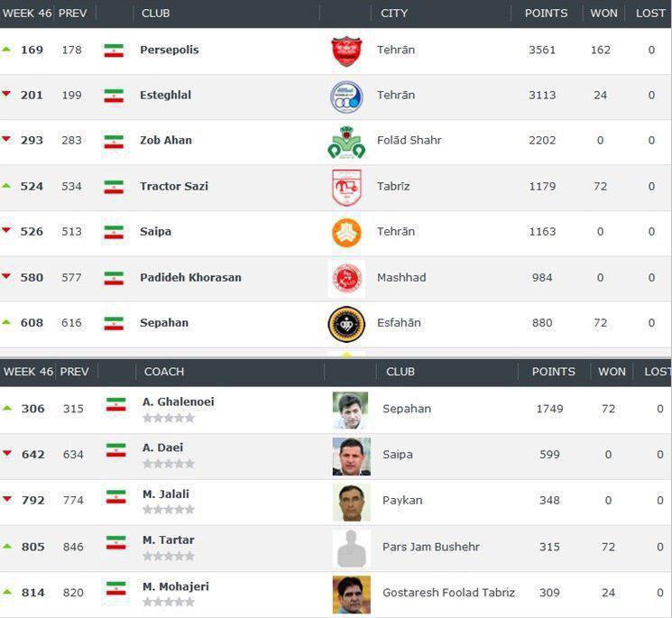Screen dimensions: 672x618
Task: Select the Sepahan black and gold crest
Action: [346, 325]
